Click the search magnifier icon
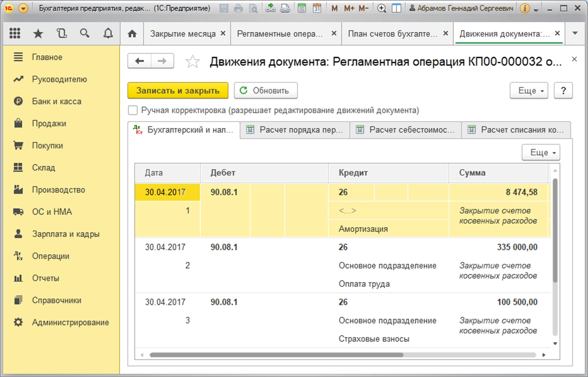588x377 pixels. click(x=85, y=33)
